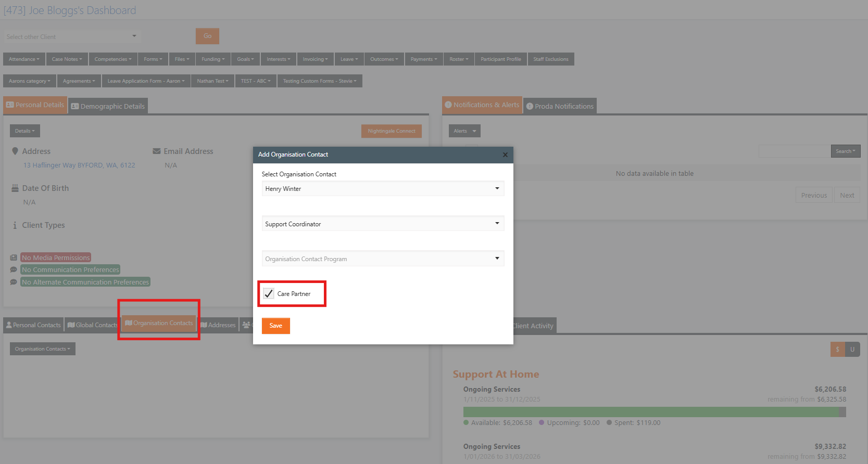Switch to the Proda Notifications tab
Viewport: 868px width, 464px height.
[560, 106]
